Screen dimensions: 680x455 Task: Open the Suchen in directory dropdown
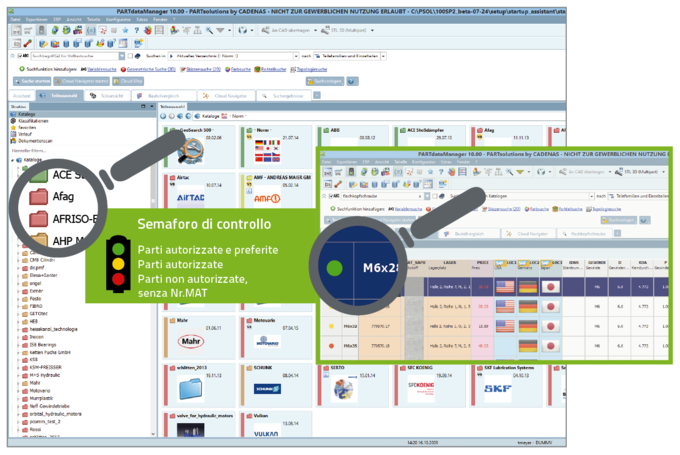point(298,56)
